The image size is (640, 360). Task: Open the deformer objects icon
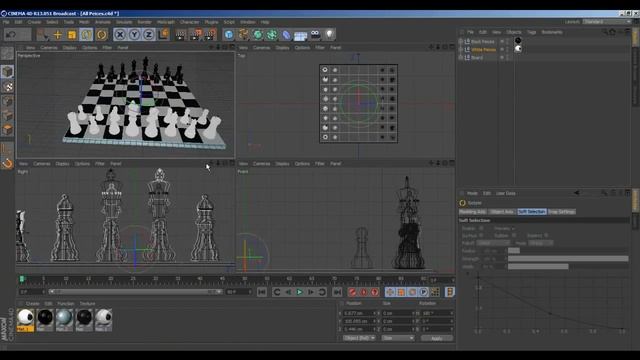[x=286, y=35]
